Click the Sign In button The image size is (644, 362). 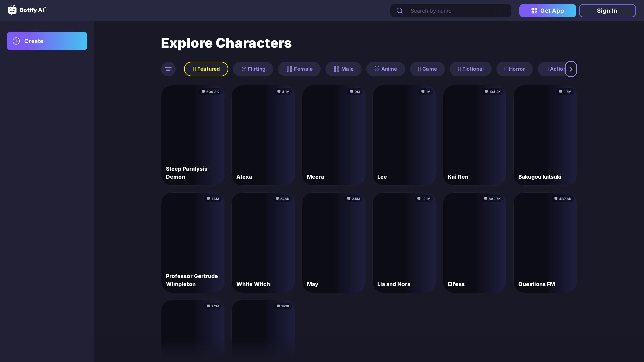(607, 11)
